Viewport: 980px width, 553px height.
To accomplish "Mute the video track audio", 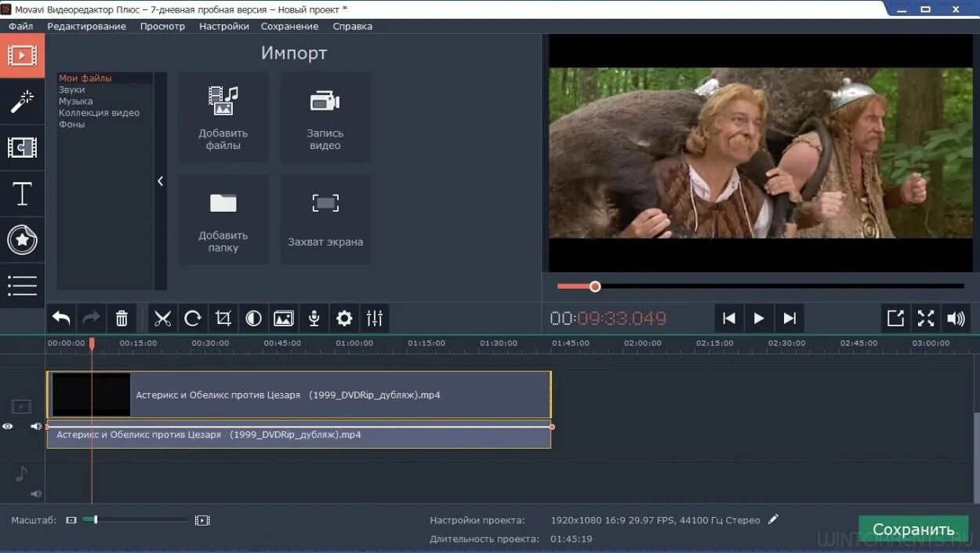I will 36,427.
